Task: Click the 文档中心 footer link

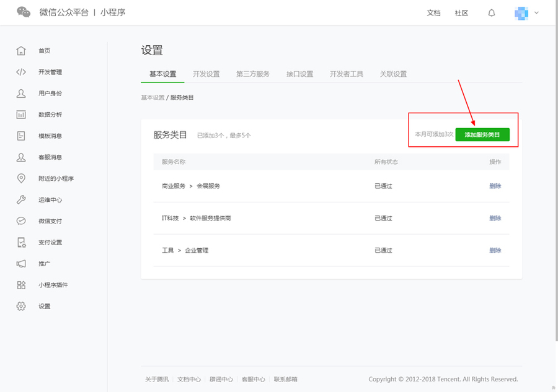Action: pyautogui.click(x=189, y=380)
